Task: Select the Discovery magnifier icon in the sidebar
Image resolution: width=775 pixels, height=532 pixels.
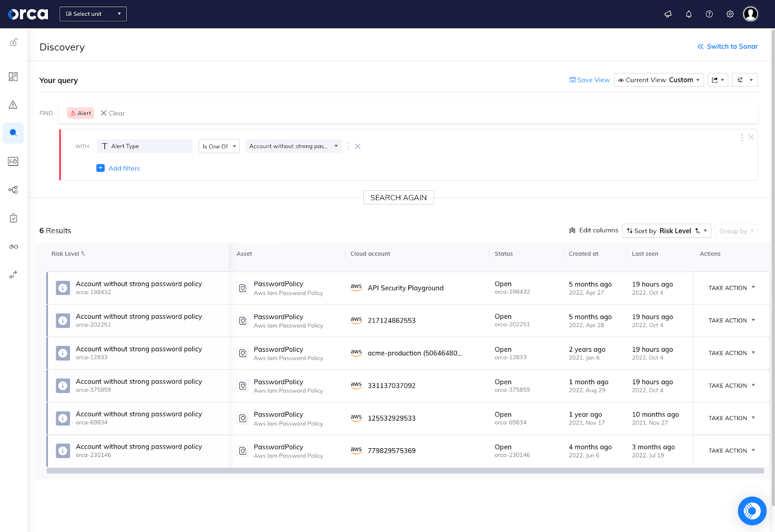Action: (x=13, y=133)
